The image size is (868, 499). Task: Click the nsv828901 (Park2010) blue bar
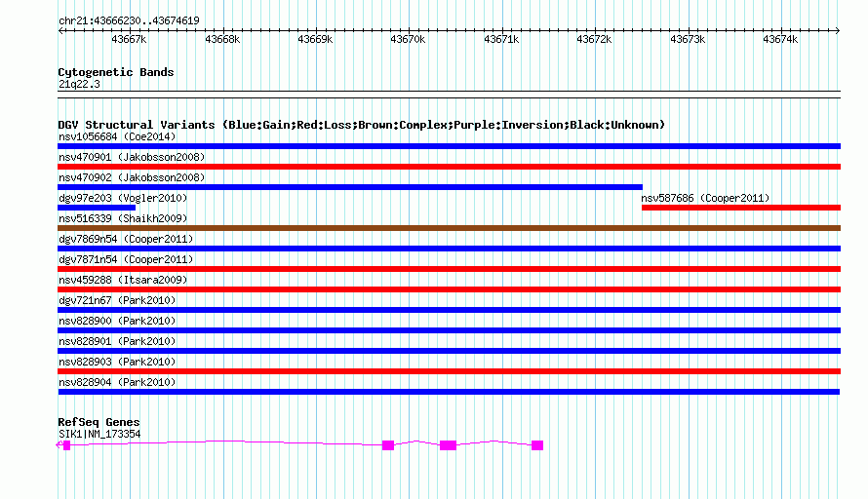pos(449,351)
